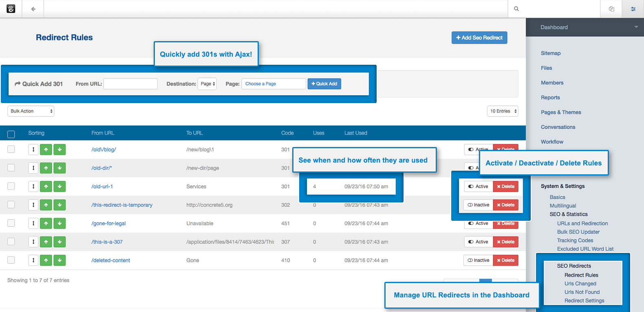Open the Destination Page dropdown

(207, 84)
